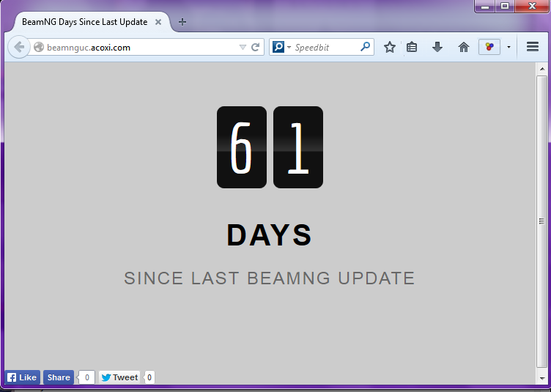Show bookmarks list icon

pyautogui.click(x=412, y=47)
